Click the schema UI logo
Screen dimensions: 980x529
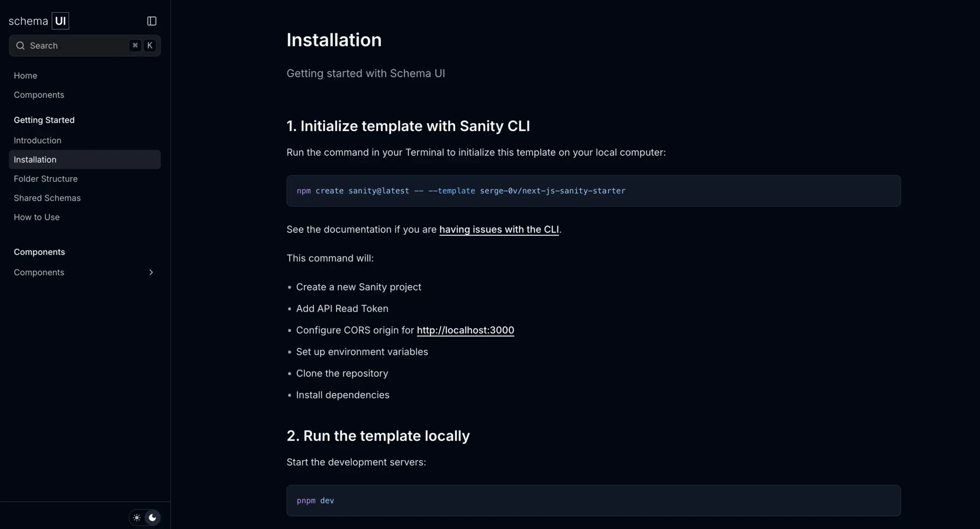pos(39,21)
